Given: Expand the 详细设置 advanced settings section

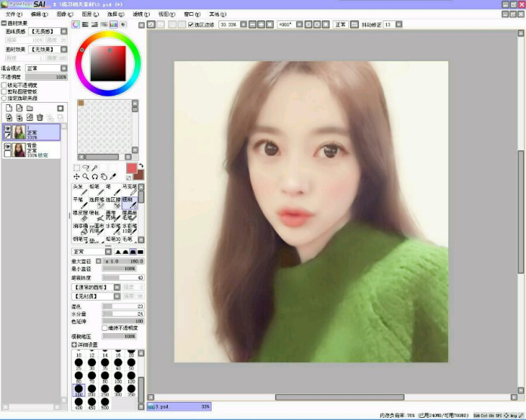Looking at the screenshot, I should 74,344.
